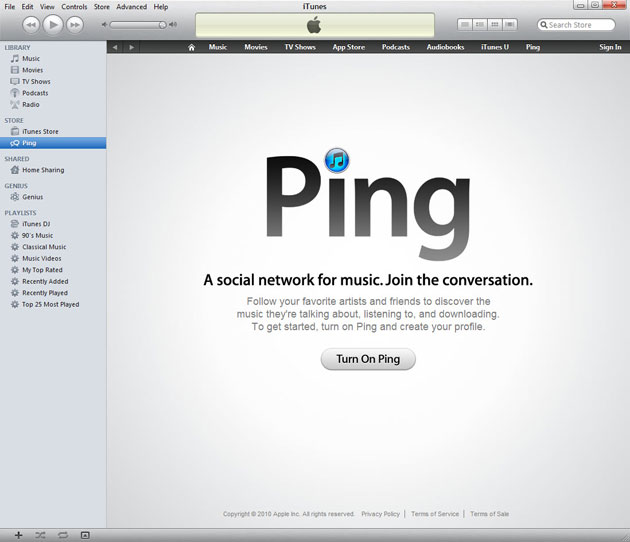Click the store Home icon
This screenshot has height=542, width=630.
191,47
